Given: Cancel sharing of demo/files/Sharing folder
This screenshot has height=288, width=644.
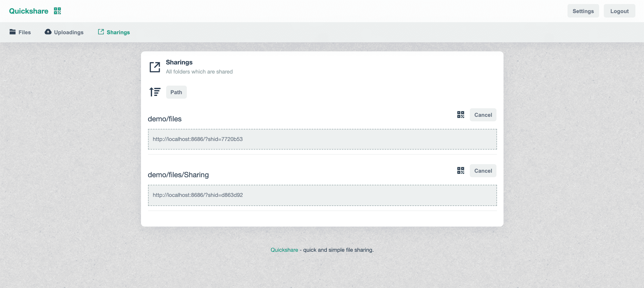Looking at the screenshot, I should (x=483, y=171).
